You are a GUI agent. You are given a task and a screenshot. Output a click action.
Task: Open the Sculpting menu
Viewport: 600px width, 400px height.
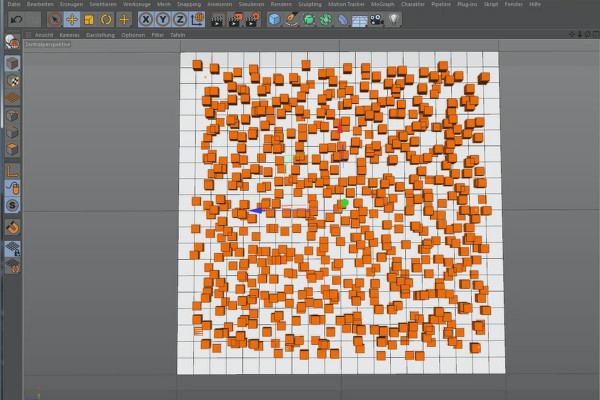(x=310, y=4)
